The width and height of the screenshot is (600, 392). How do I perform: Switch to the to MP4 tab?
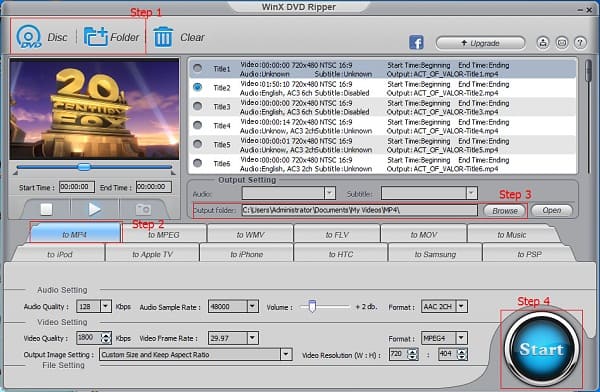pyautogui.click(x=75, y=234)
